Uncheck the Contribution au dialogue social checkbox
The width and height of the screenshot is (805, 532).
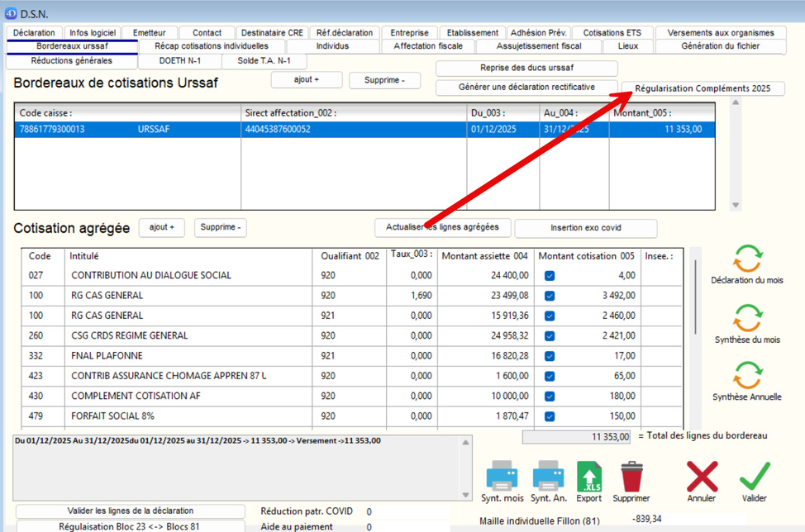(x=550, y=276)
